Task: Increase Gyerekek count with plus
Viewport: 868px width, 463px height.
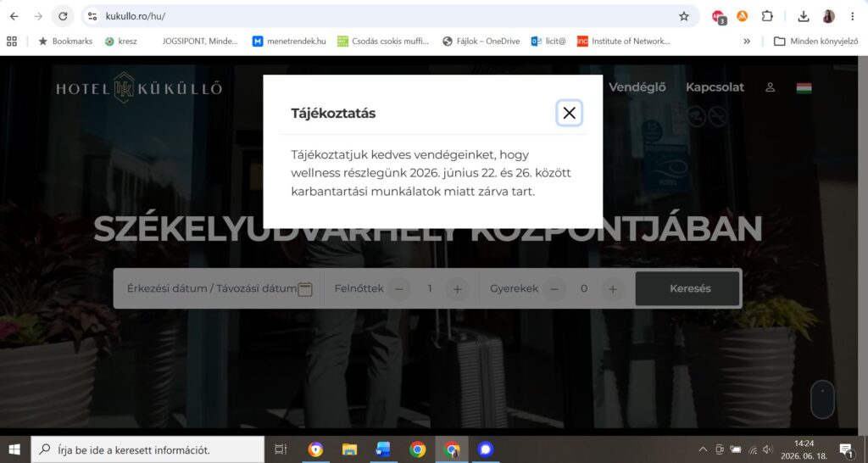Action: click(x=613, y=289)
